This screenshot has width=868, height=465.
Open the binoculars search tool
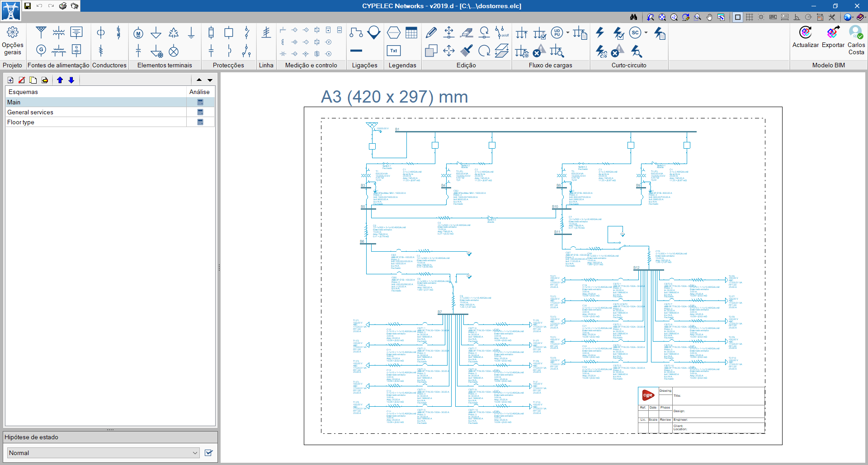coord(634,17)
